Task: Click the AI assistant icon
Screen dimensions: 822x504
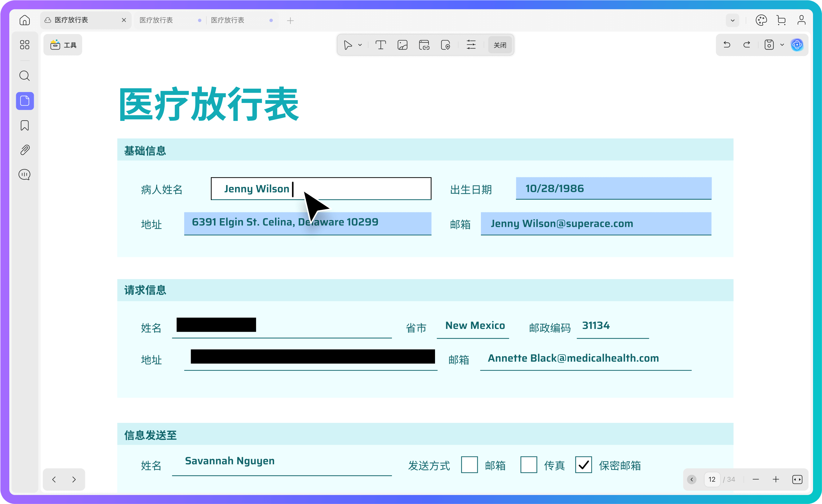Action: tap(797, 45)
